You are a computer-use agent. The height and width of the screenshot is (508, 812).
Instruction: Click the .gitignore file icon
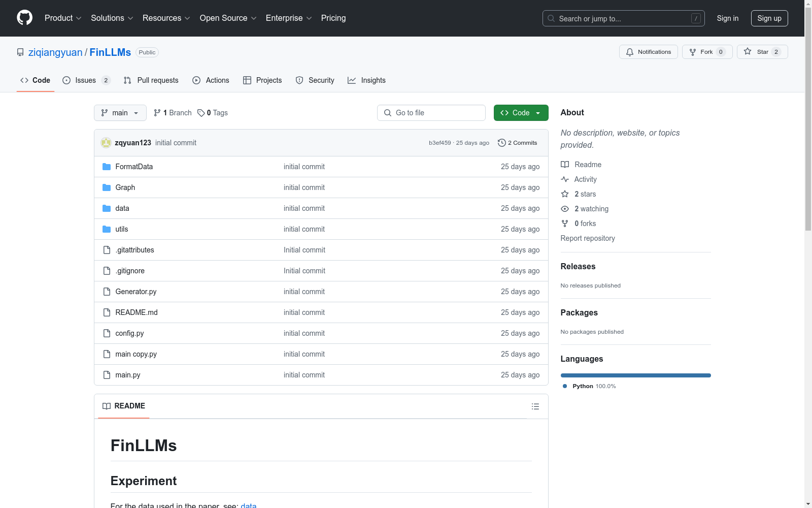[107, 271]
